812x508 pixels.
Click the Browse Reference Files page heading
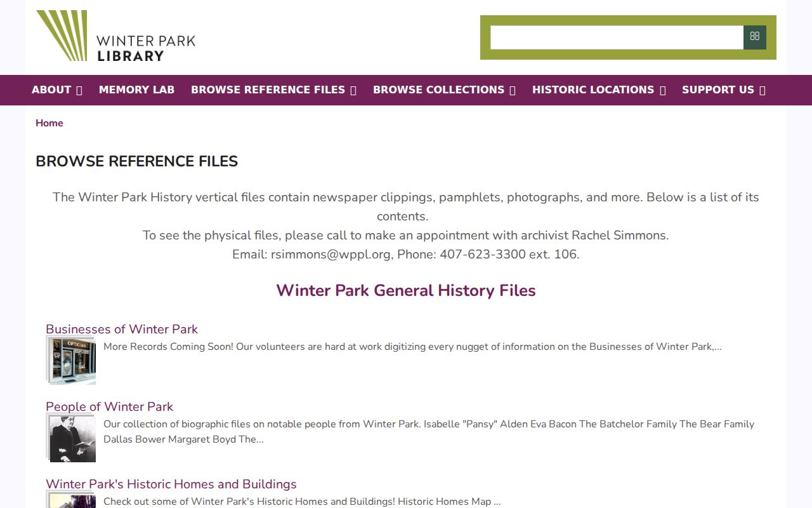(x=136, y=161)
